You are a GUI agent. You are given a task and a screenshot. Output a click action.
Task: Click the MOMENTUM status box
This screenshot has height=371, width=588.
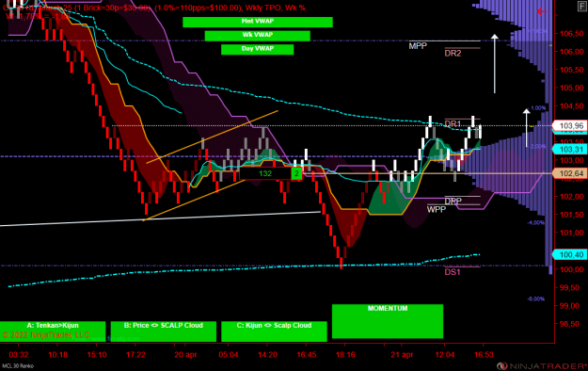[x=388, y=321]
